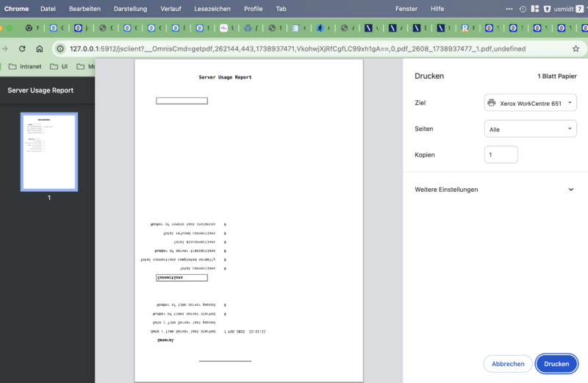Cancel printing with Abbrechen button
588x383 pixels.
(x=508, y=364)
